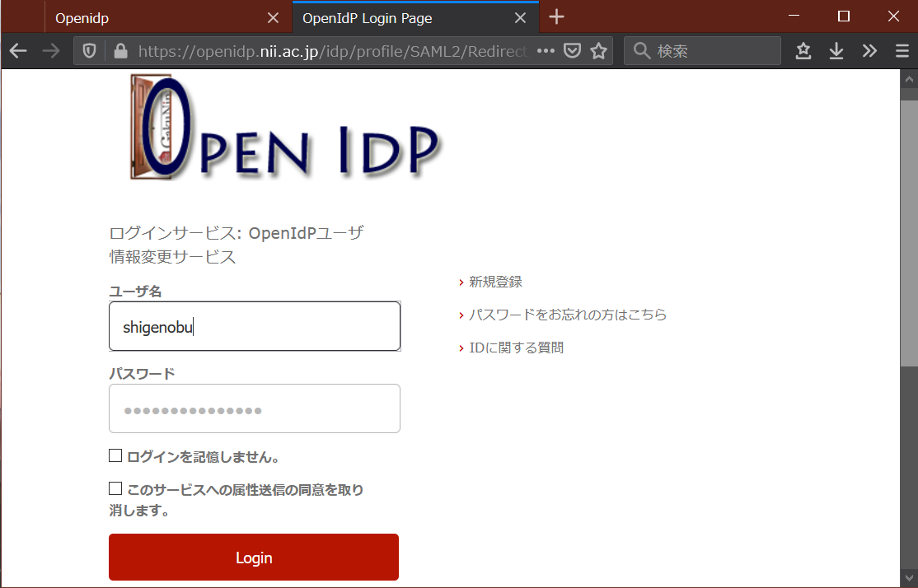The height and width of the screenshot is (588, 918).
Task: Close the browser window
Action: [893, 16]
